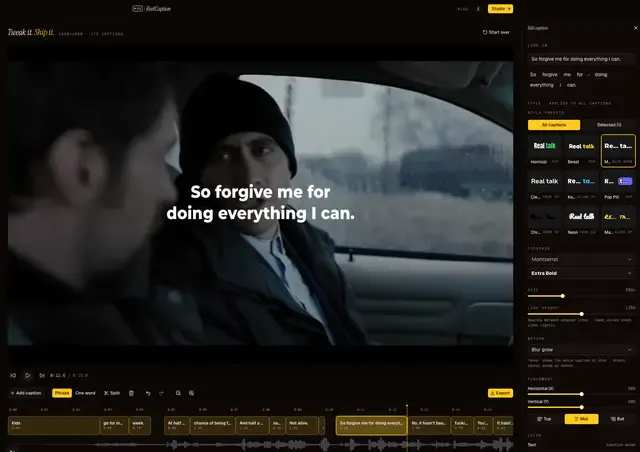Skip to previous caption in player
640x452 pixels.
13,375
